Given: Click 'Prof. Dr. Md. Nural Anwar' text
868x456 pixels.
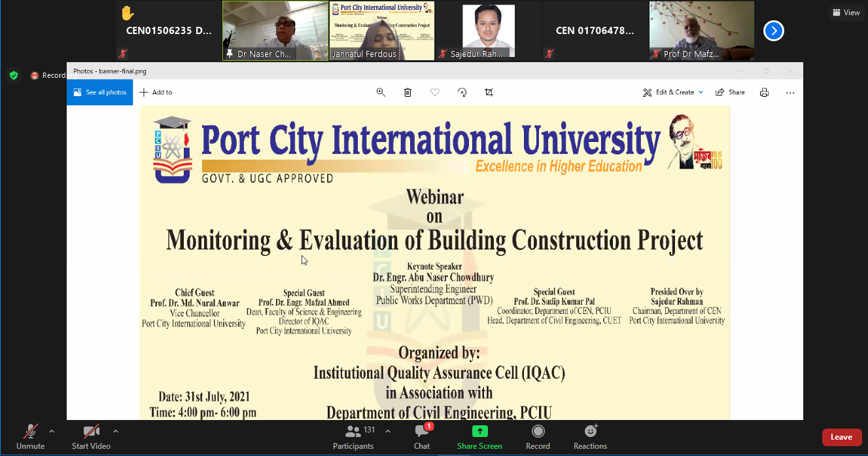Looking at the screenshot, I should click(x=195, y=303).
